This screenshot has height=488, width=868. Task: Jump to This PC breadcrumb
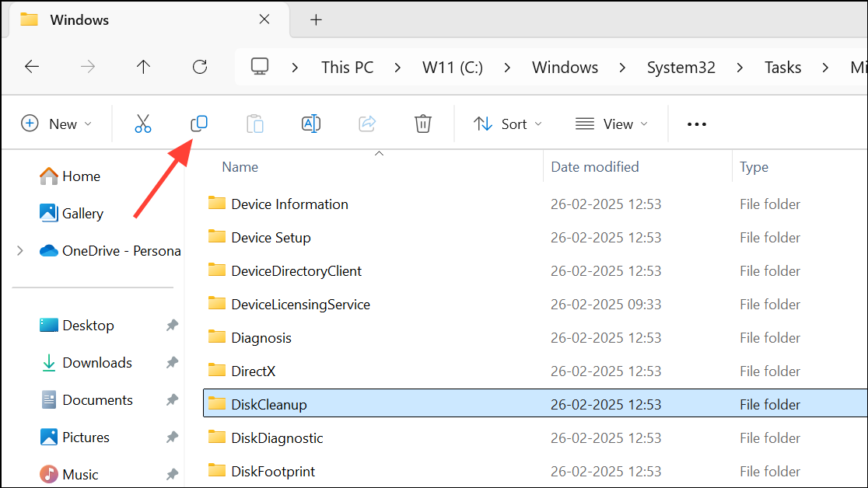[x=347, y=68]
